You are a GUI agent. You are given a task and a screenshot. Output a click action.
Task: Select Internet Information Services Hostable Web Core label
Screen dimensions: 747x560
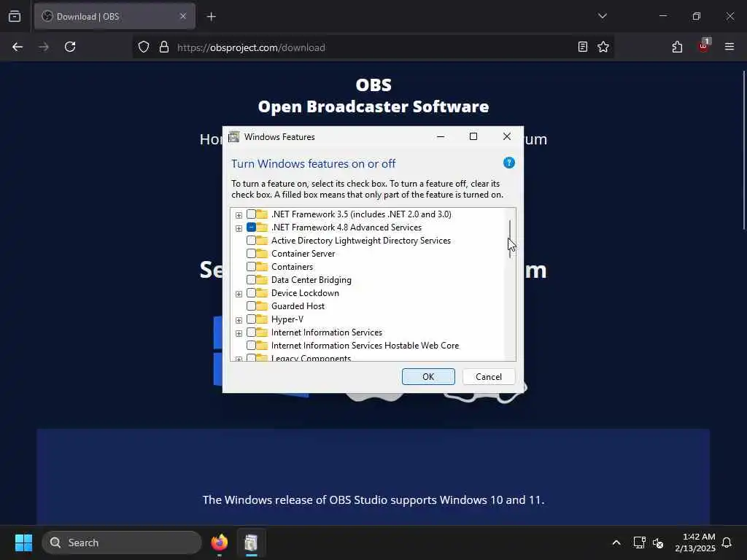tap(365, 345)
